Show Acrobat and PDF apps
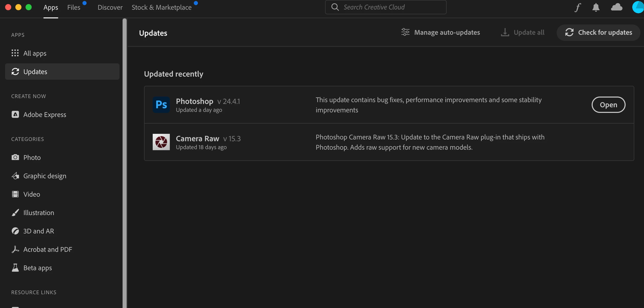Image resolution: width=644 pixels, height=308 pixels. pyautogui.click(x=47, y=249)
